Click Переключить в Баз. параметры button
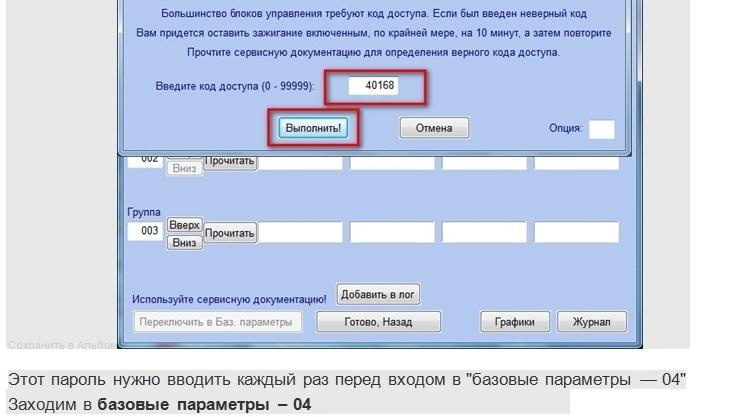742x417 pixels. click(217, 322)
